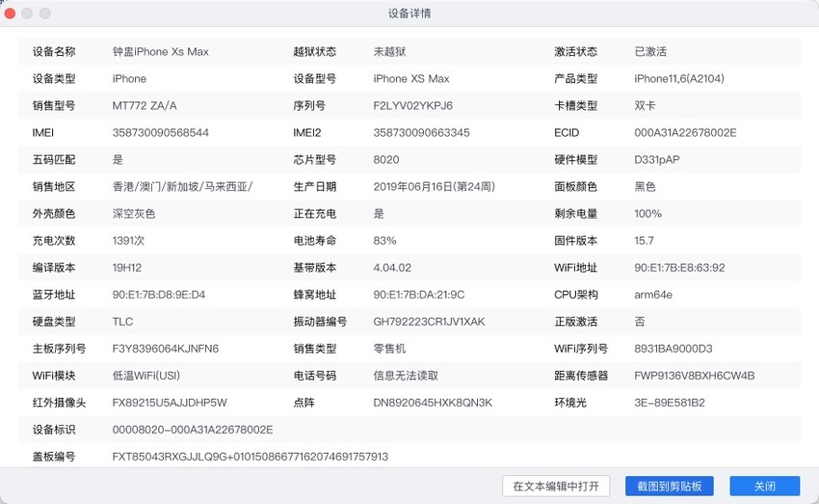Click the 距离传感器 label
Image resolution: width=819 pixels, height=504 pixels.
tap(581, 376)
